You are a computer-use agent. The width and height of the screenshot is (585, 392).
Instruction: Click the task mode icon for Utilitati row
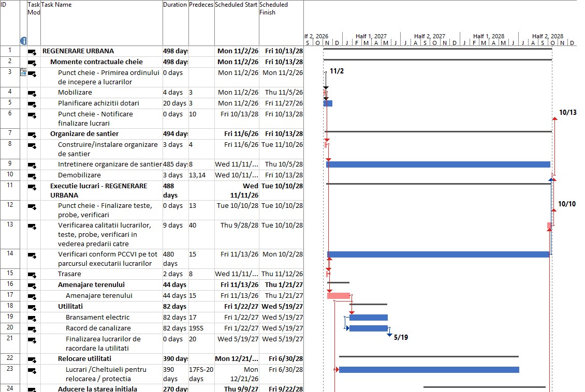tap(32, 308)
